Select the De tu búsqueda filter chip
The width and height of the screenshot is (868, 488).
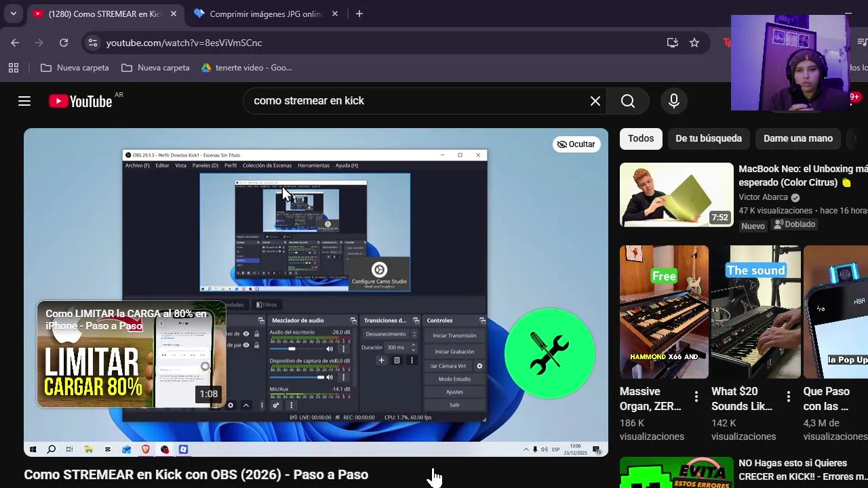coord(709,138)
